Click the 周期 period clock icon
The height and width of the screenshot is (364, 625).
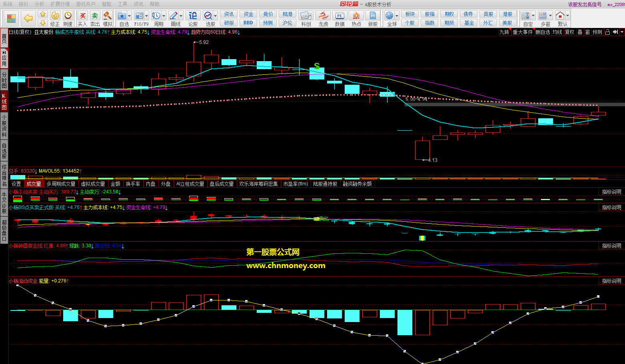click(156, 16)
